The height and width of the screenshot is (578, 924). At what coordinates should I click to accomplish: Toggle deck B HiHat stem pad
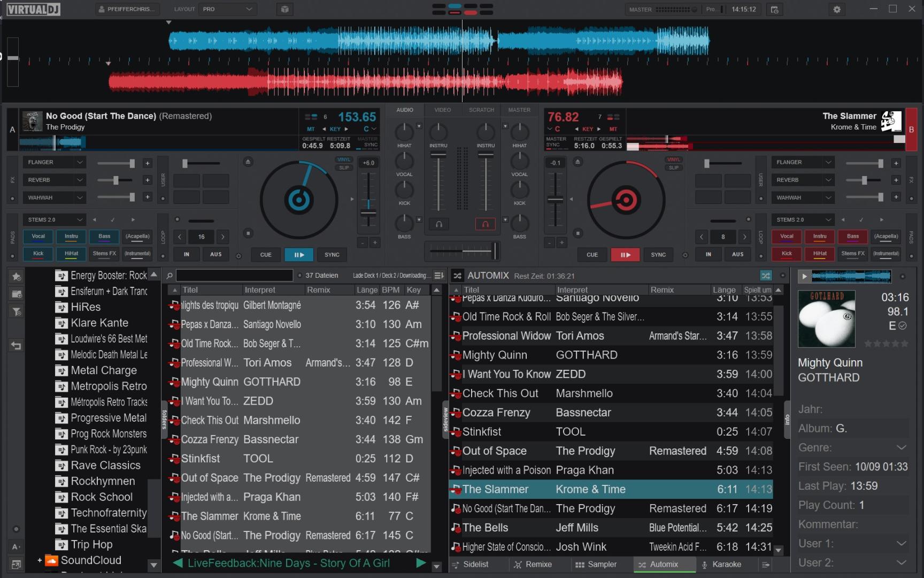coord(820,254)
